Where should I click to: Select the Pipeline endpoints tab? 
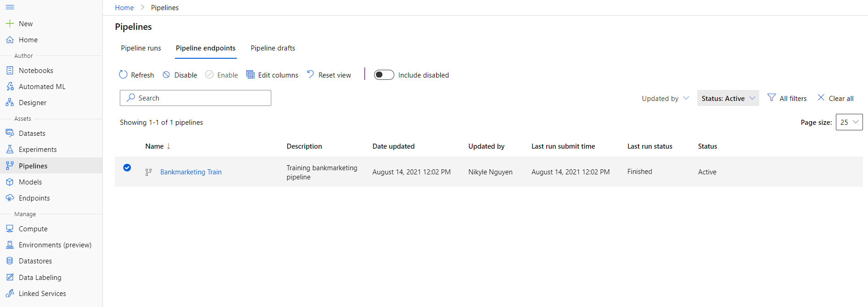pyautogui.click(x=206, y=48)
